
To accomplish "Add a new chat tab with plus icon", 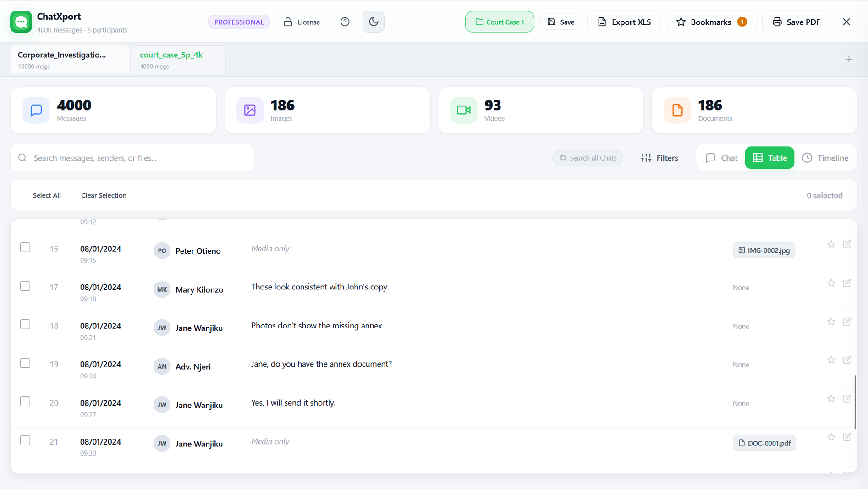I will [x=848, y=59].
